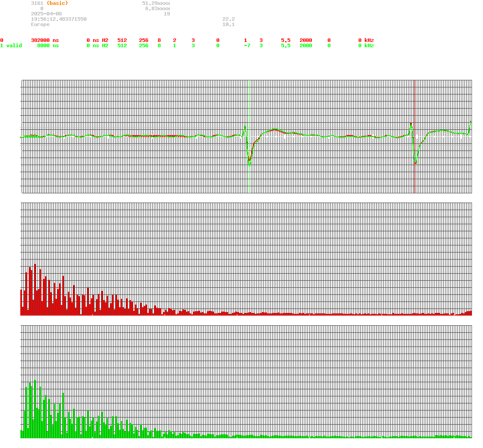Image resolution: width=483 pixels, height=448 pixels.
Task: Click the red 382000 ns value
Action: point(45,41)
